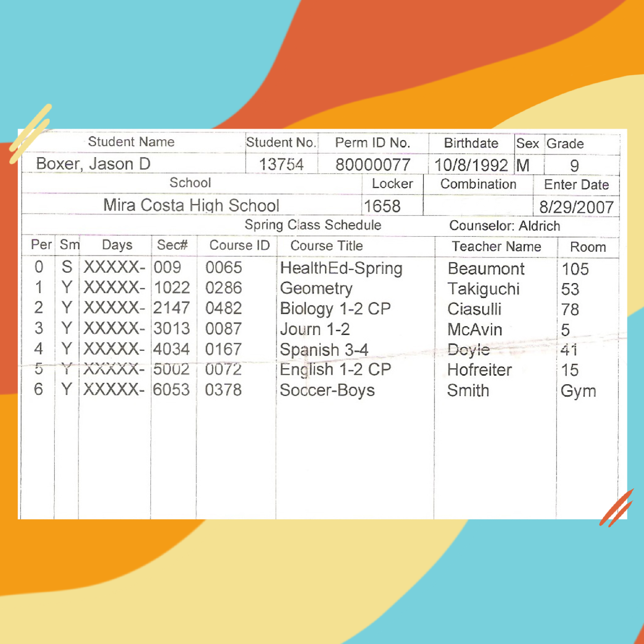Click teacher name 'Takiguchi'

(x=483, y=289)
